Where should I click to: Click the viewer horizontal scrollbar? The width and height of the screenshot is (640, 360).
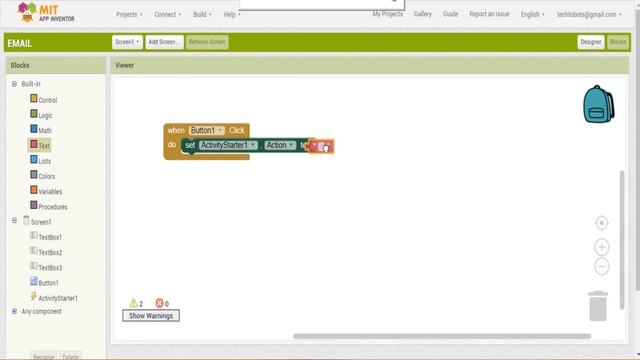click(442, 336)
